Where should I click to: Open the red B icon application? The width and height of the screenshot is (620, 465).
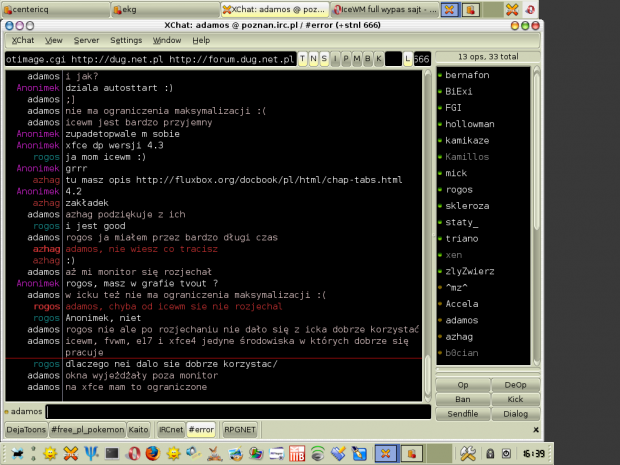coord(297,453)
